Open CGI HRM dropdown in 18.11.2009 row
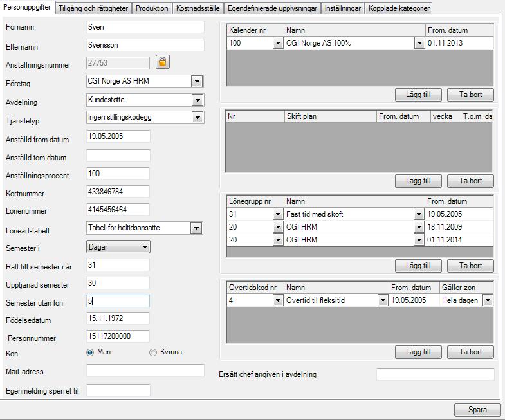The height and width of the screenshot is (420, 505). [x=419, y=227]
